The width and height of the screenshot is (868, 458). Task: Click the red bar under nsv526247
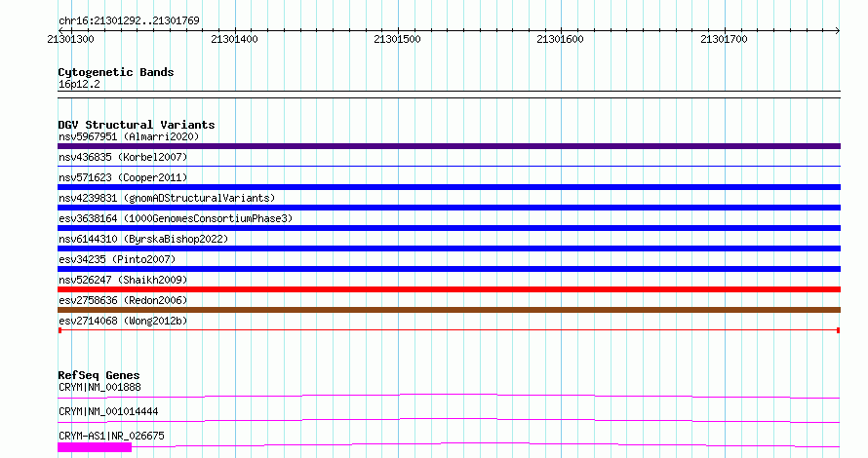pyautogui.click(x=449, y=289)
